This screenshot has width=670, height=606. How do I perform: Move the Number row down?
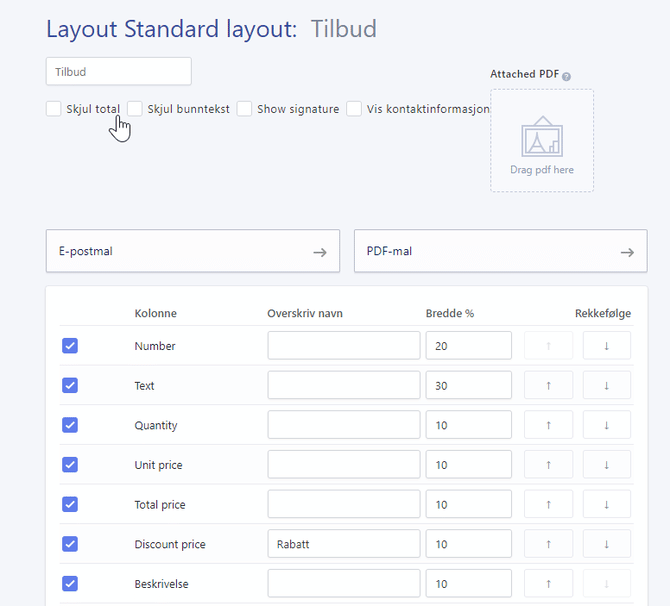click(606, 346)
